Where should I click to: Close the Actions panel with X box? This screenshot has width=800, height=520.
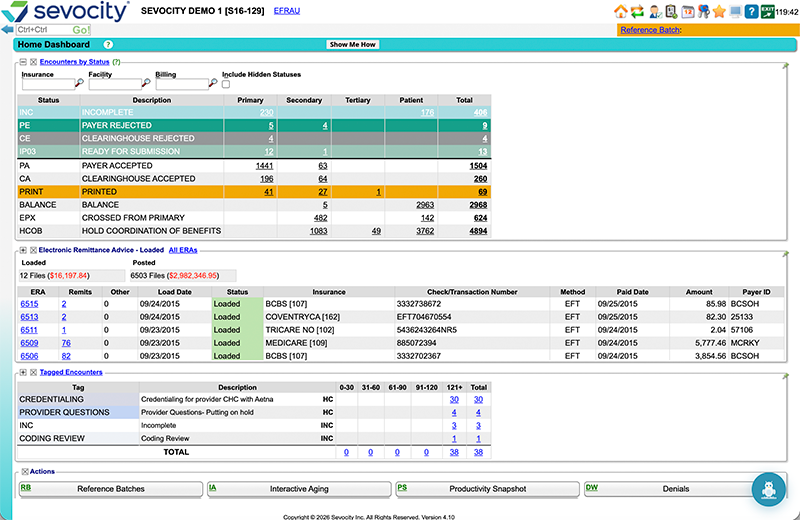pyautogui.click(x=25, y=472)
